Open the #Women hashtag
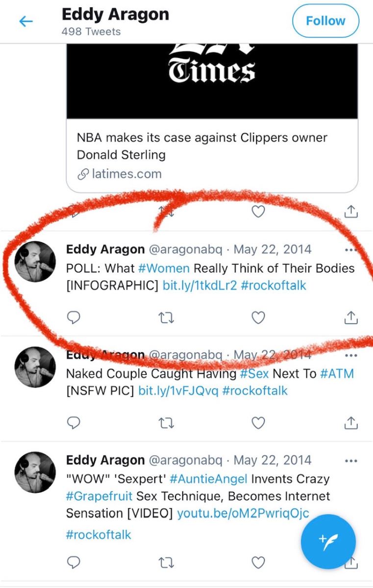The width and height of the screenshot is (373, 588). 164,268
